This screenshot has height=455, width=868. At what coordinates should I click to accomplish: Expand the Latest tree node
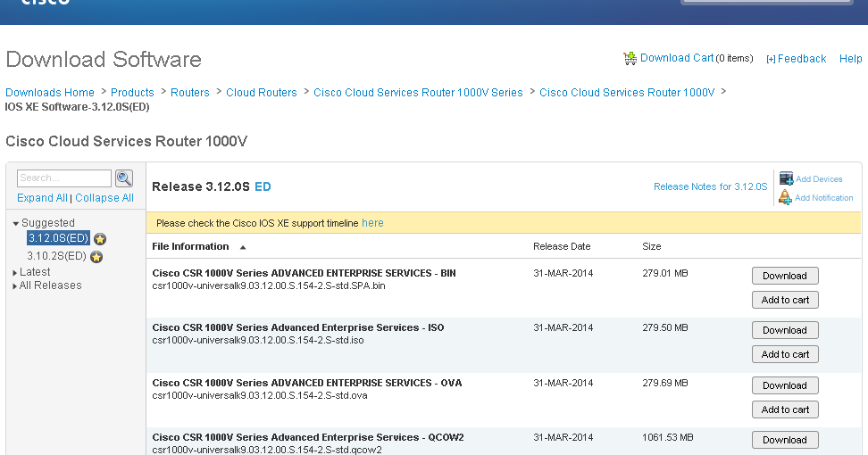(x=15, y=273)
